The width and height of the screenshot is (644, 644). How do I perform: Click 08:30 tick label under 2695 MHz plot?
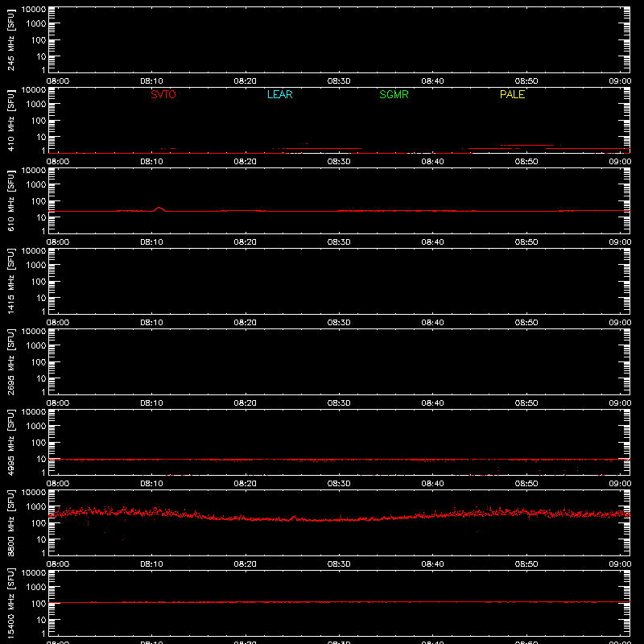coord(339,403)
